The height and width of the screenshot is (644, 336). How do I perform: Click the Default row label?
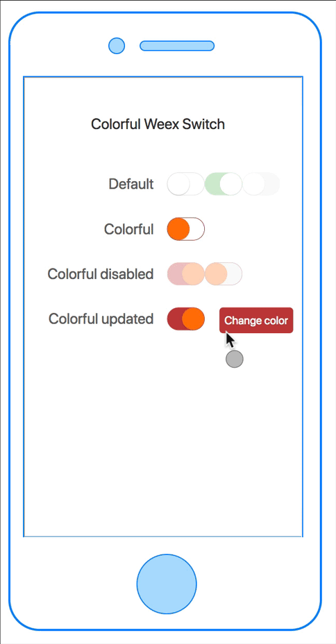point(131,184)
